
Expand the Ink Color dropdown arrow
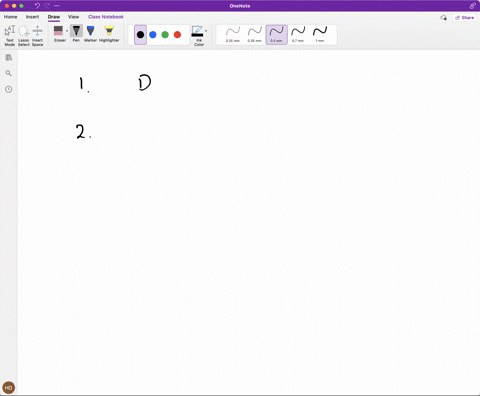tap(206, 31)
